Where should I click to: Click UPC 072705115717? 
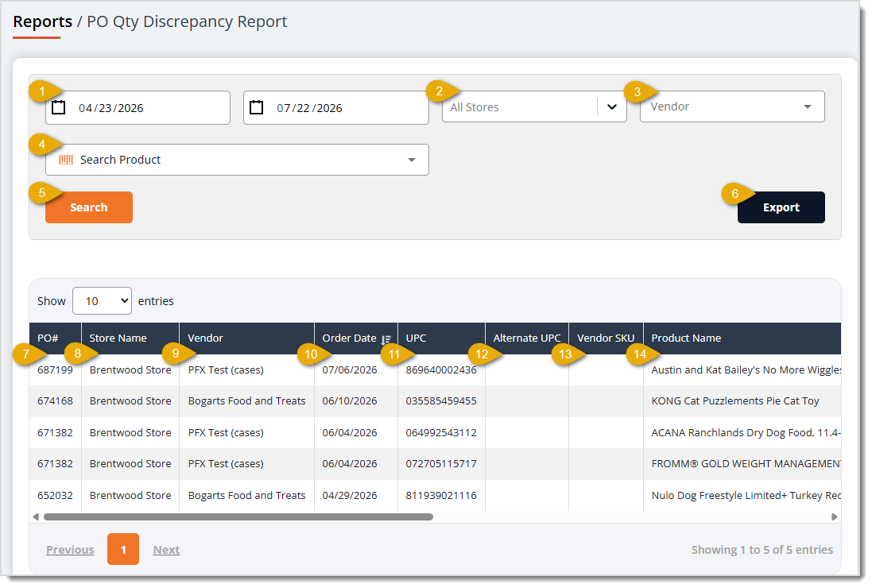tap(441, 464)
